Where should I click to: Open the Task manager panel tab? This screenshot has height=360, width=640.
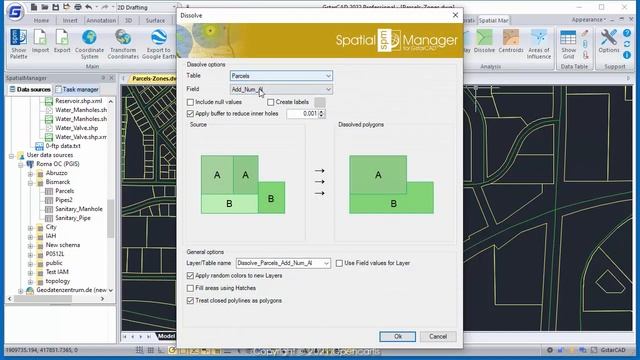77,89
